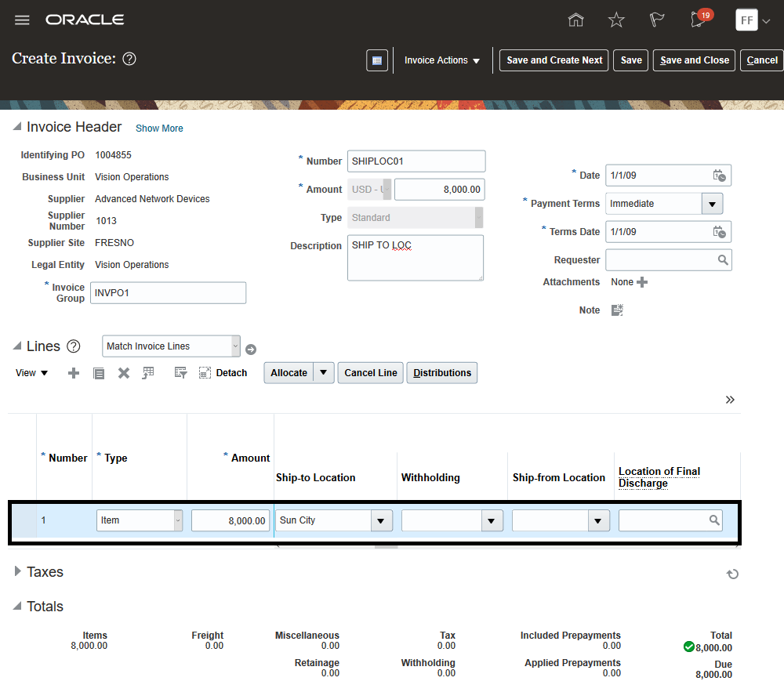Viewport: 784px width, 692px height.
Task: Open the Withholding dropdown in line 1
Action: click(492, 521)
